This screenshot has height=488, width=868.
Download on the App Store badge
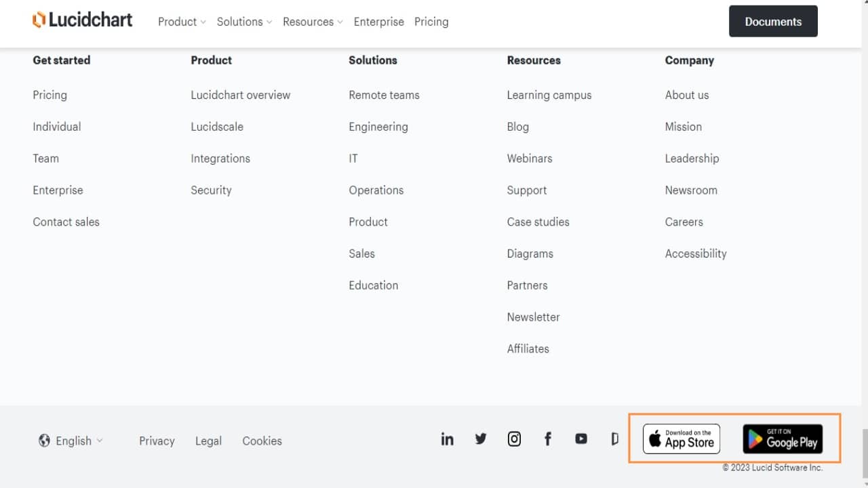tap(682, 439)
